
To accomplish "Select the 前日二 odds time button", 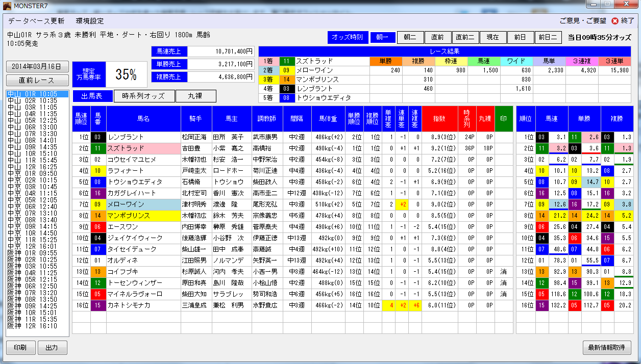I will tap(548, 37).
